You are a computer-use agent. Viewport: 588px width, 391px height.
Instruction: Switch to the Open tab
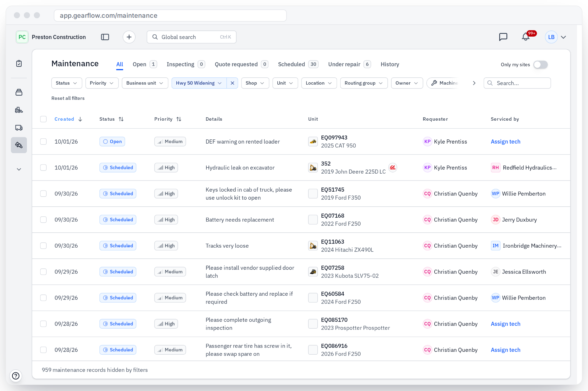(x=145, y=64)
